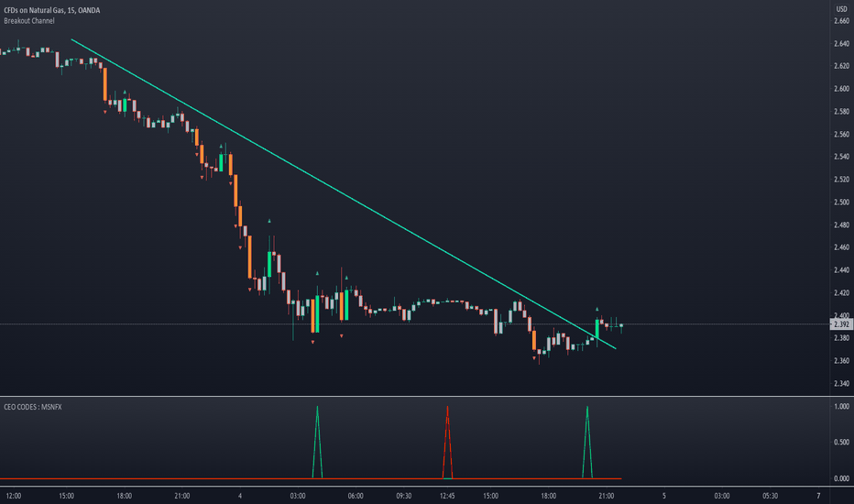Select the green descending trendline
854x504 pixels.
[343, 193]
